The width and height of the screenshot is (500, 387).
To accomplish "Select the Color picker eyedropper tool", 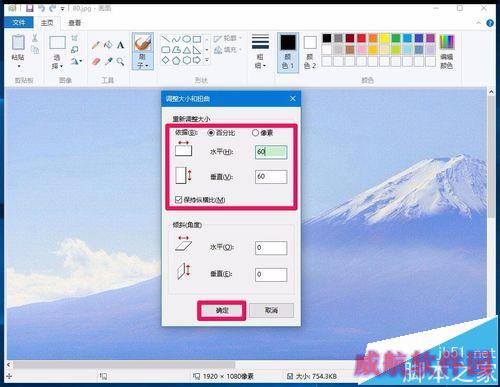I will [108, 61].
